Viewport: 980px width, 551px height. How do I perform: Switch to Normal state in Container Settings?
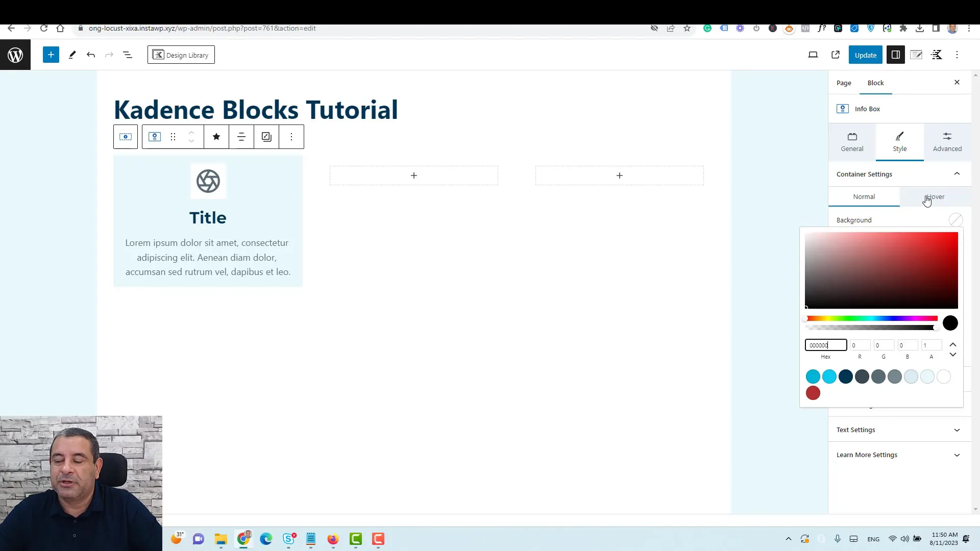click(x=864, y=196)
